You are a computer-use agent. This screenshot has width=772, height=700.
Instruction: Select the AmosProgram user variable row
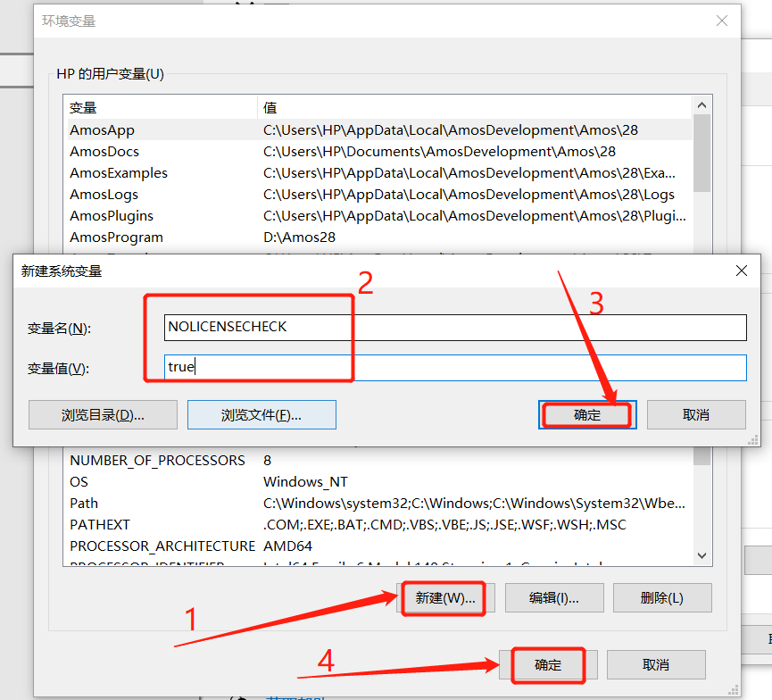378,237
